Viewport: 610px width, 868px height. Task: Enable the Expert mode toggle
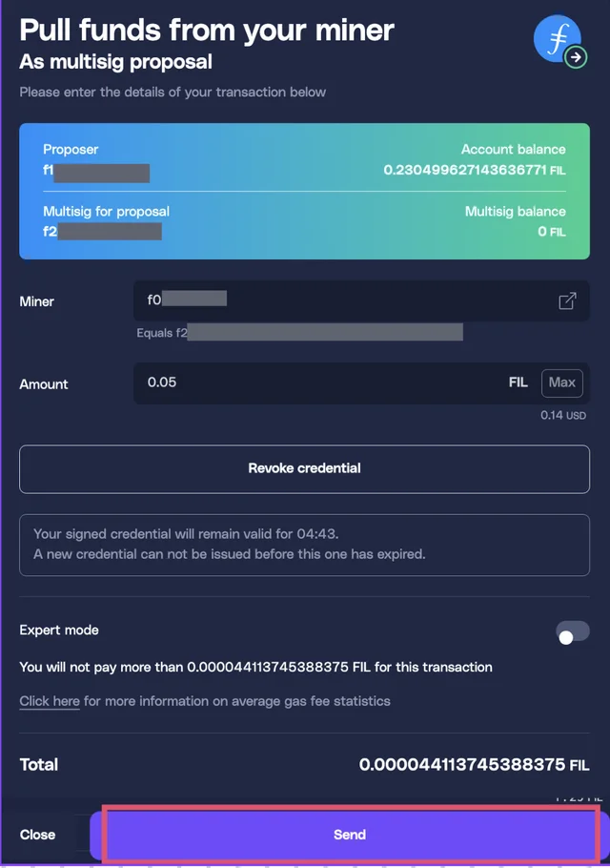[573, 632]
